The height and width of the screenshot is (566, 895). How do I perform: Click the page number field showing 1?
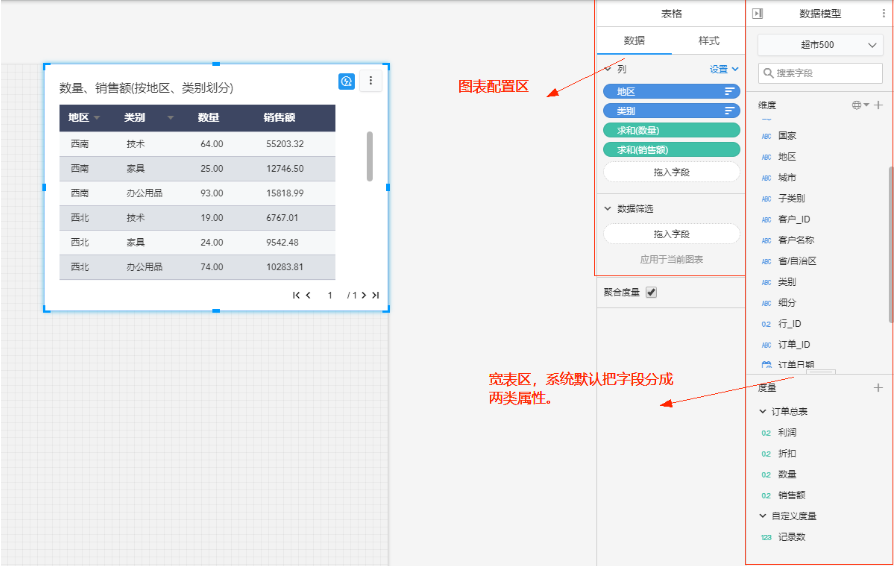(x=330, y=295)
